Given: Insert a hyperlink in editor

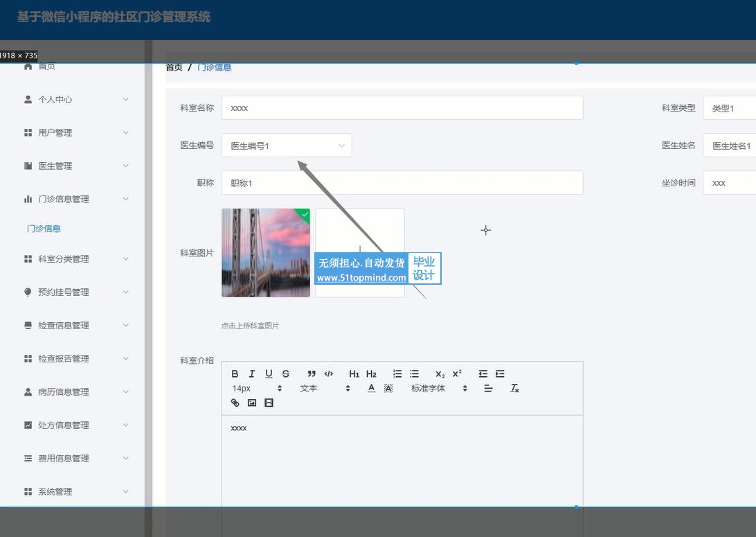Looking at the screenshot, I should tap(235, 403).
